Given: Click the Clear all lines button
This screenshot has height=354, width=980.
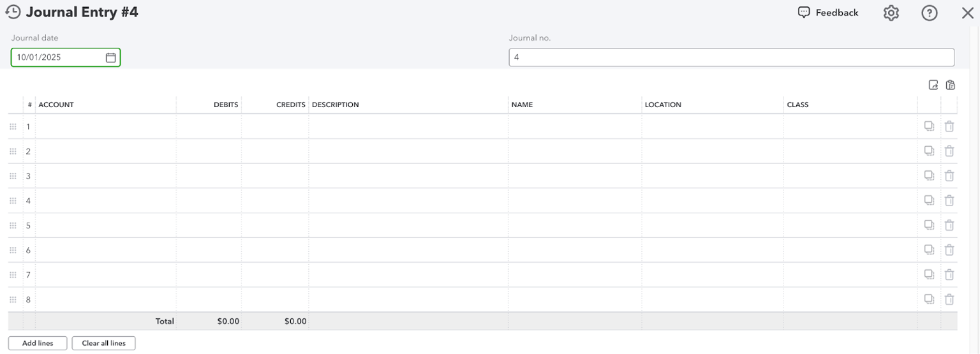Looking at the screenshot, I should pyautogui.click(x=103, y=343).
